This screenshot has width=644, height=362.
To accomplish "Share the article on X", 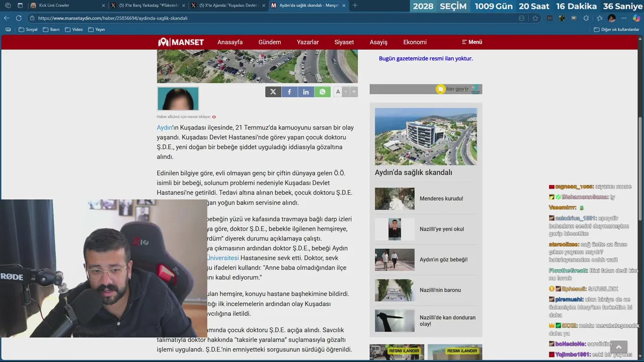I will (x=273, y=92).
